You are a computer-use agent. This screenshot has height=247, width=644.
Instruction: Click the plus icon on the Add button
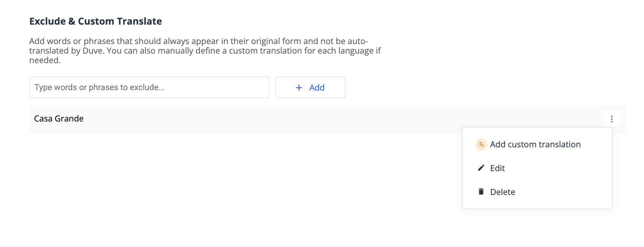tap(299, 88)
